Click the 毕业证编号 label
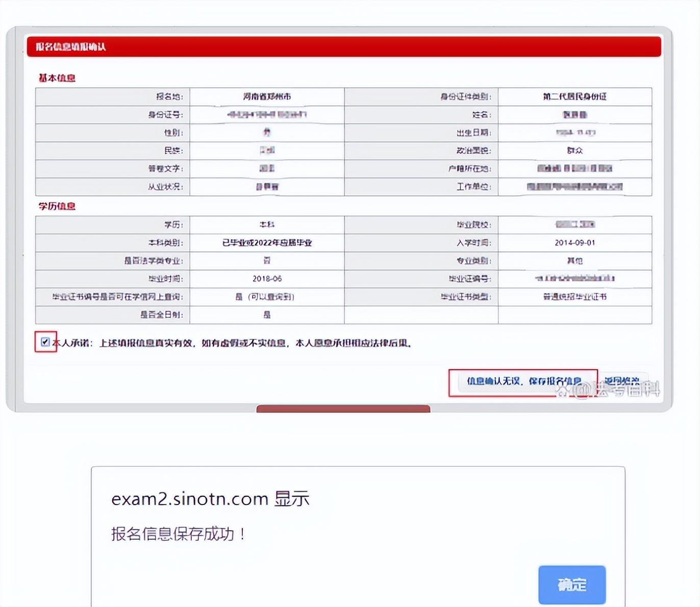Screen dimensions: 700x607 (x=470, y=279)
